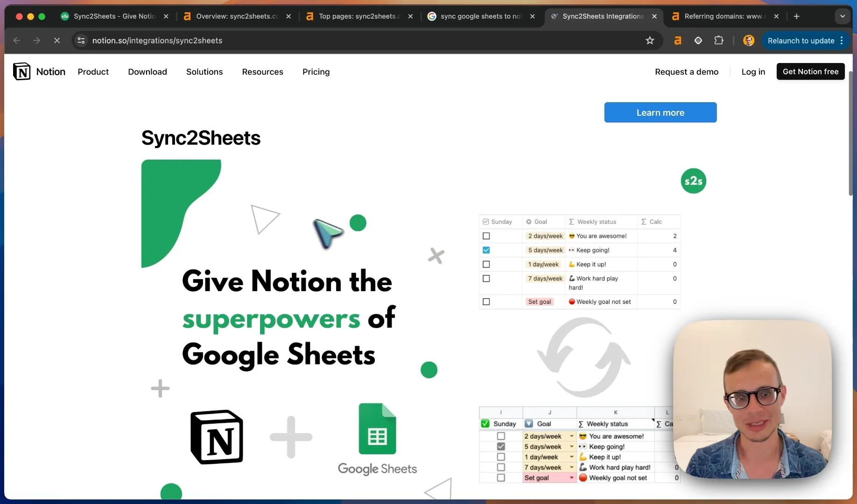Image resolution: width=857 pixels, height=504 pixels.
Task: Click 'Request a demo' link
Action: click(x=687, y=71)
